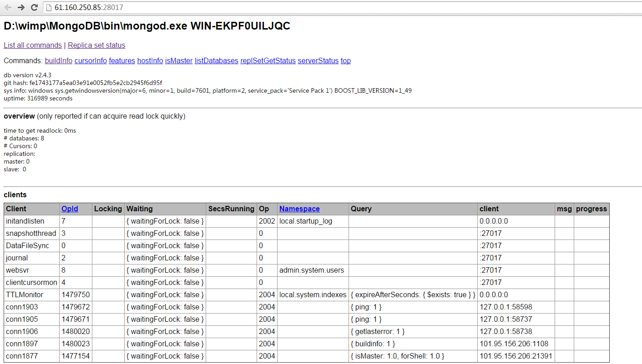Screen dimensions: 642x364
Task: Click the browser back arrow
Action: pyautogui.click(x=8, y=7)
